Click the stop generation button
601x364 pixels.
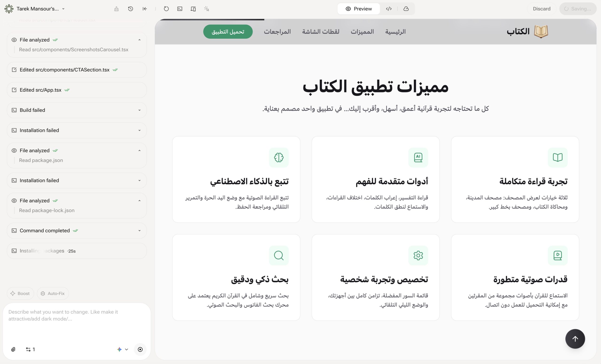tap(140, 349)
